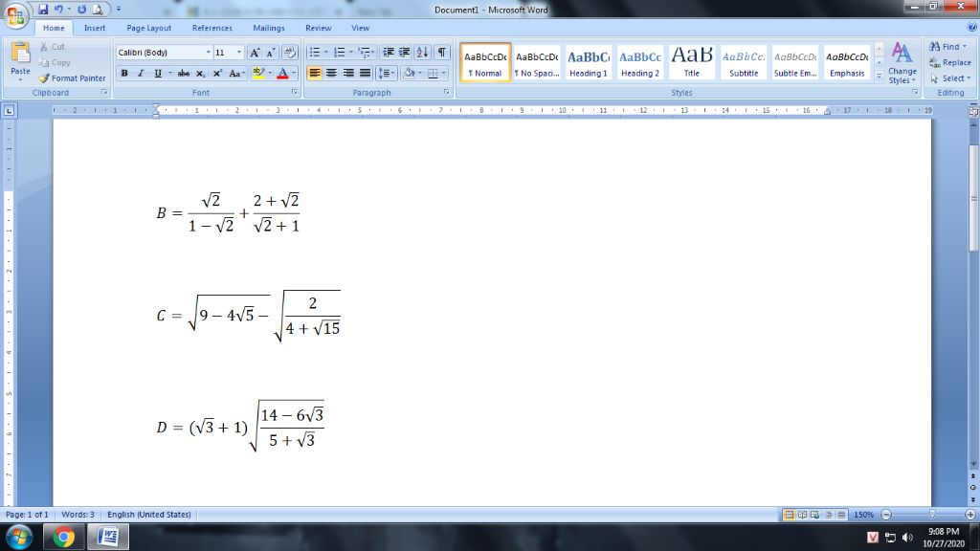Viewport: 980px width, 551px height.
Task: Open borders dropdown
Action: pos(444,73)
